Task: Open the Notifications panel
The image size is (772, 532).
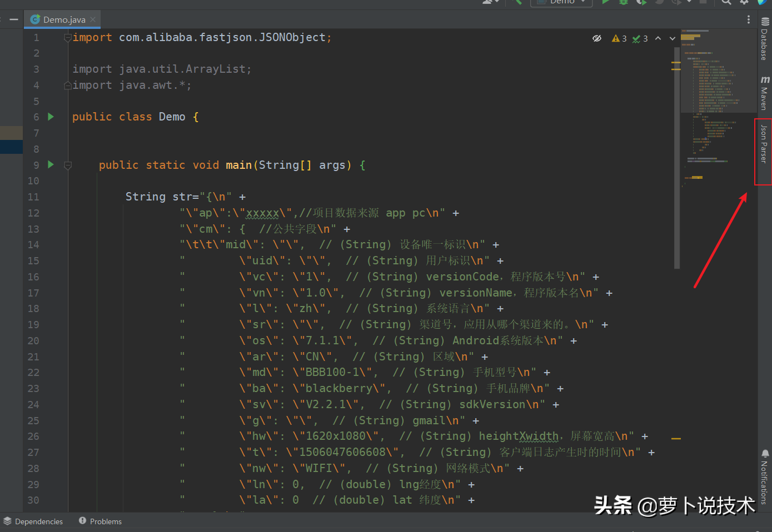Action: coord(765,476)
